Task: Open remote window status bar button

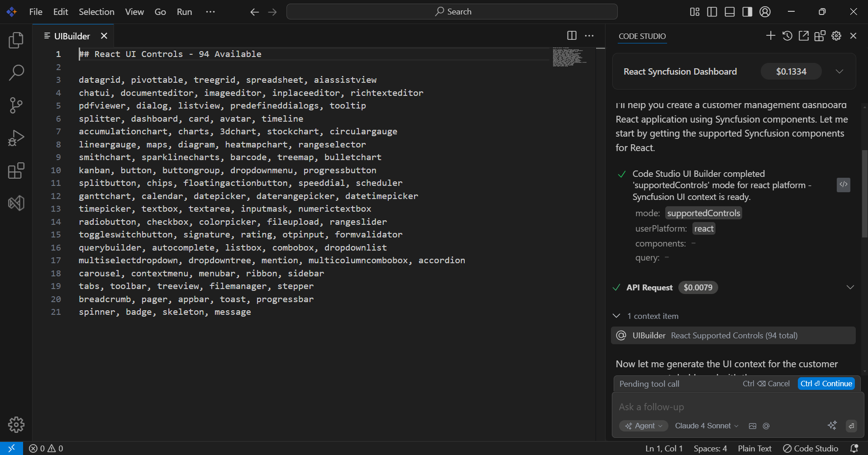Action: 11,448
